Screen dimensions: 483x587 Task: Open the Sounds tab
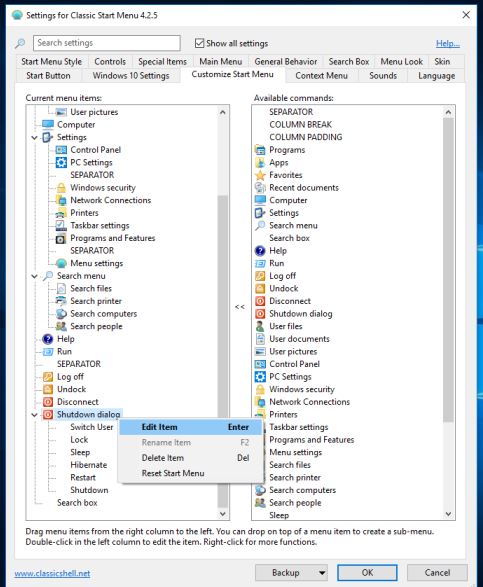click(x=383, y=76)
